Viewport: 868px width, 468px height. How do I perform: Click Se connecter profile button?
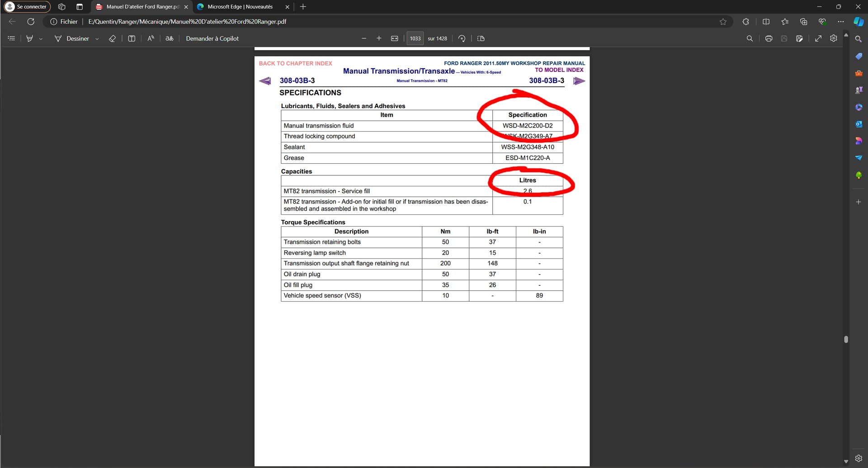click(27, 7)
